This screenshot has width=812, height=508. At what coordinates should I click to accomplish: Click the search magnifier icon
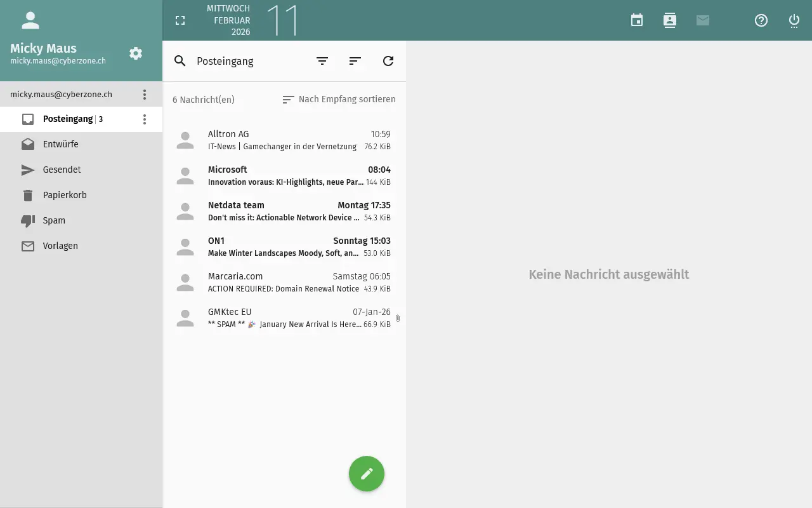pyautogui.click(x=180, y=61)
